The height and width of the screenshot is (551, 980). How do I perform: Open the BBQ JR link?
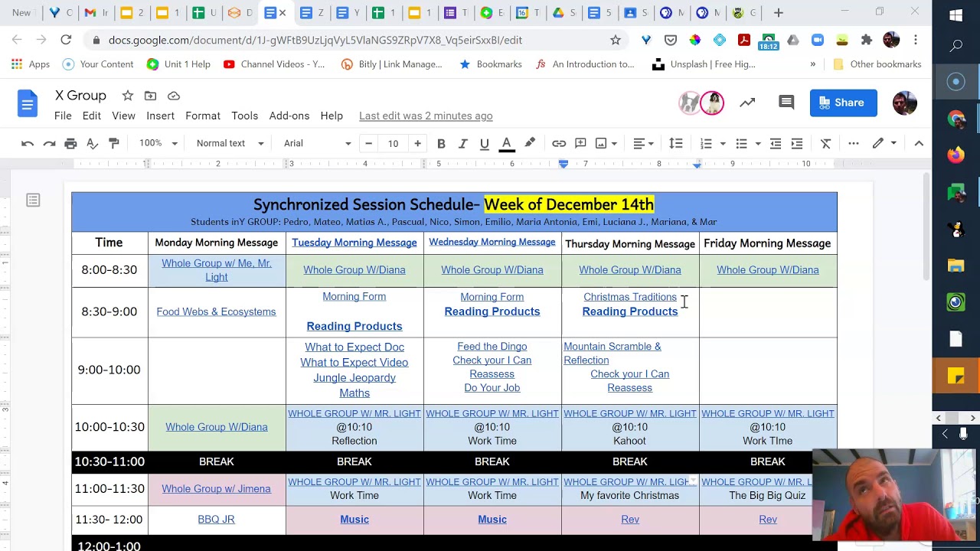pyautogui.click(x=216, y=519)
